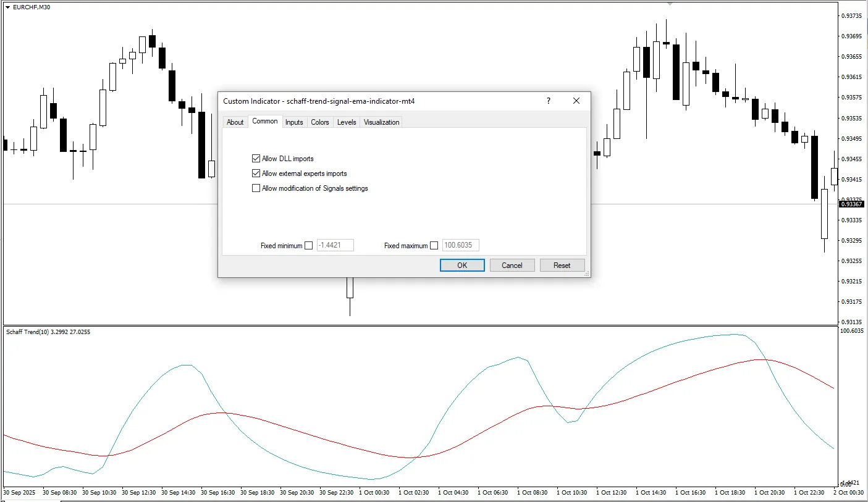The width and height of the screenshot is (868, 502).
Task: Enable the Fixed minimum checkbox
Action: click(309, 245)
